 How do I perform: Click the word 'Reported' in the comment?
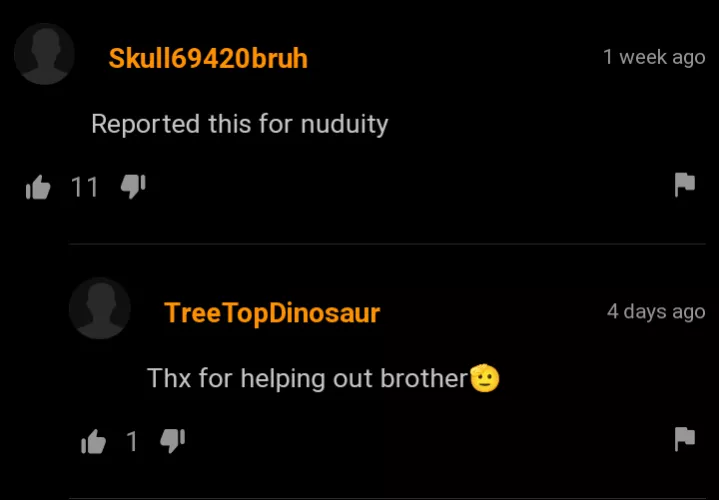[145, 125]
